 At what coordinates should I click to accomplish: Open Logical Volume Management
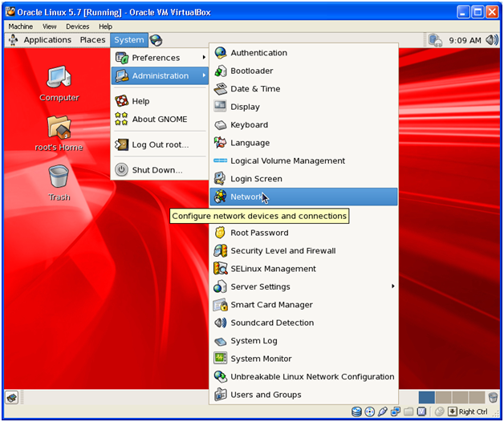[x=303, y=160]
